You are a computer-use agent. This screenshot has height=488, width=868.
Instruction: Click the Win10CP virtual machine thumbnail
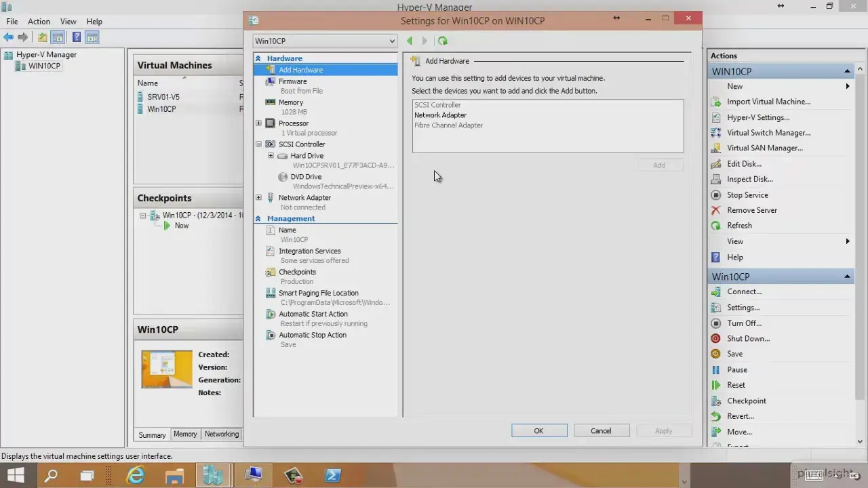point(167,369)
